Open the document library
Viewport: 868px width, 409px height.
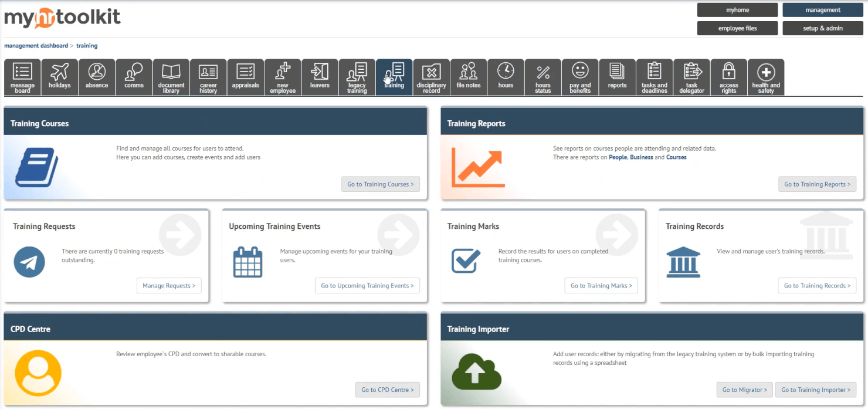171,76
